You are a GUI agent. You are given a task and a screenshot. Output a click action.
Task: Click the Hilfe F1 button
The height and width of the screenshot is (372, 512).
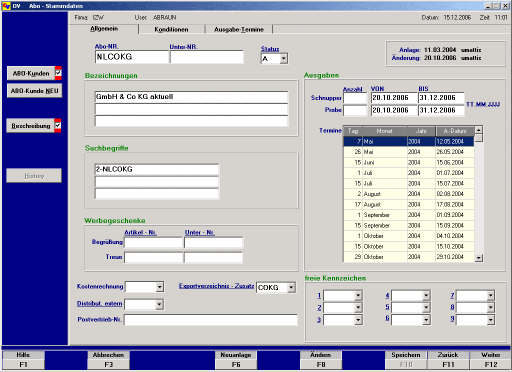pos(23,360)
